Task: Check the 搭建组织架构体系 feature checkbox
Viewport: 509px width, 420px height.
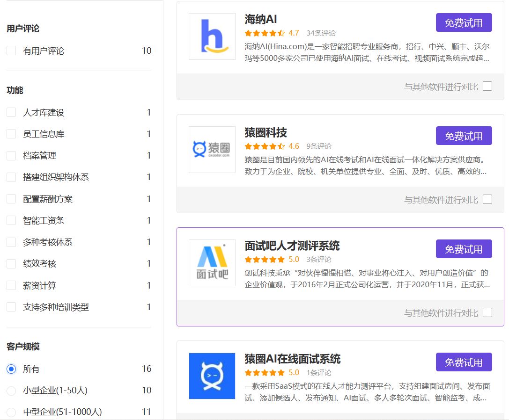Action: (x=11, y=177)
